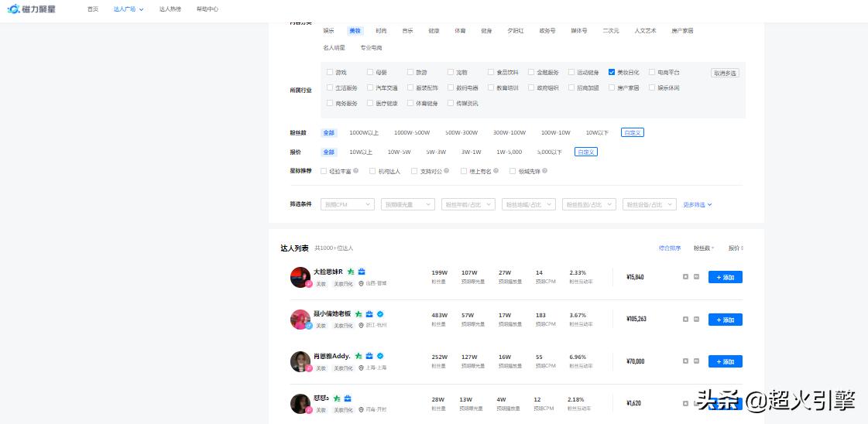Image resolution: width=868 pixels, height=424 pixels.
Task: Open 大脸思妹R avatar thumbnail
Action: pyautogui.click(x=300, y=277)
